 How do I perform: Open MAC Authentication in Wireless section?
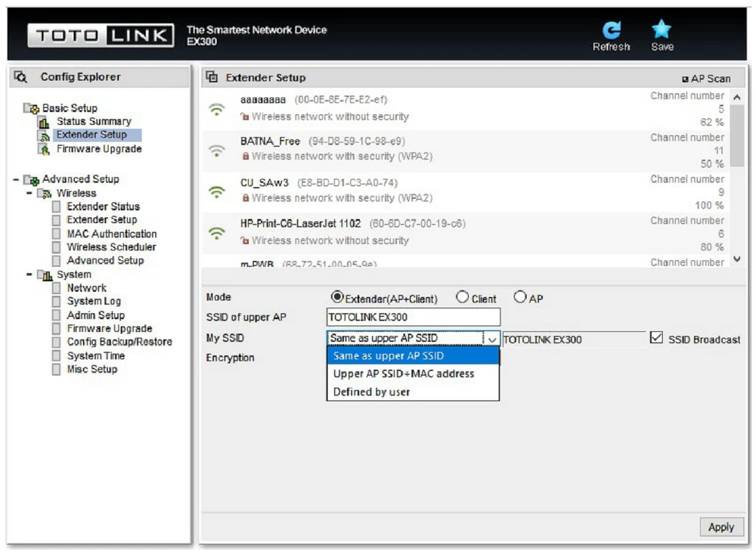coord(111,234)
